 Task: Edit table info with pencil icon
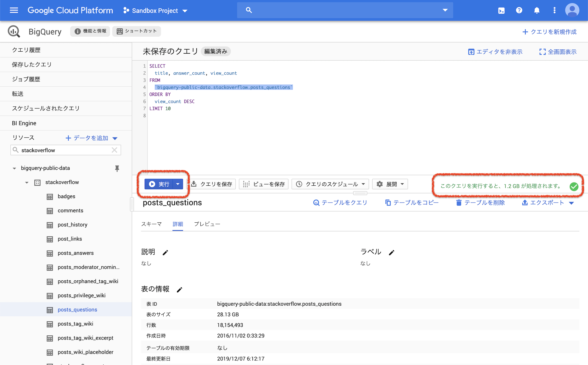point(179,290)
